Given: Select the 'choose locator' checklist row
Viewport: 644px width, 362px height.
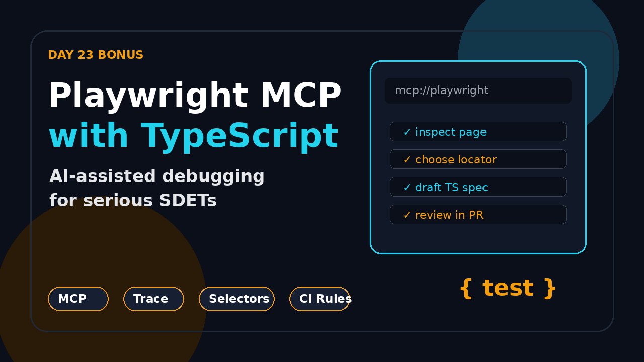Looking at the screenshot, I should [478, 159].
